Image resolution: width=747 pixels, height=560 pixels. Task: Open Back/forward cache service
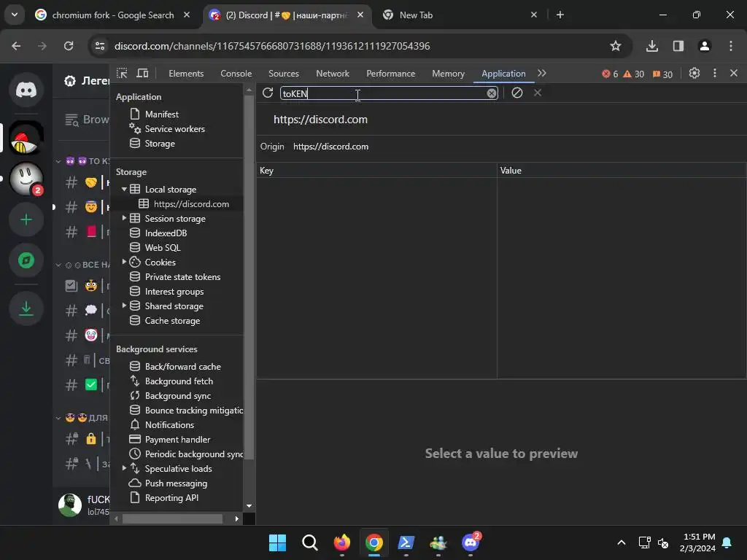click(182, 367)
